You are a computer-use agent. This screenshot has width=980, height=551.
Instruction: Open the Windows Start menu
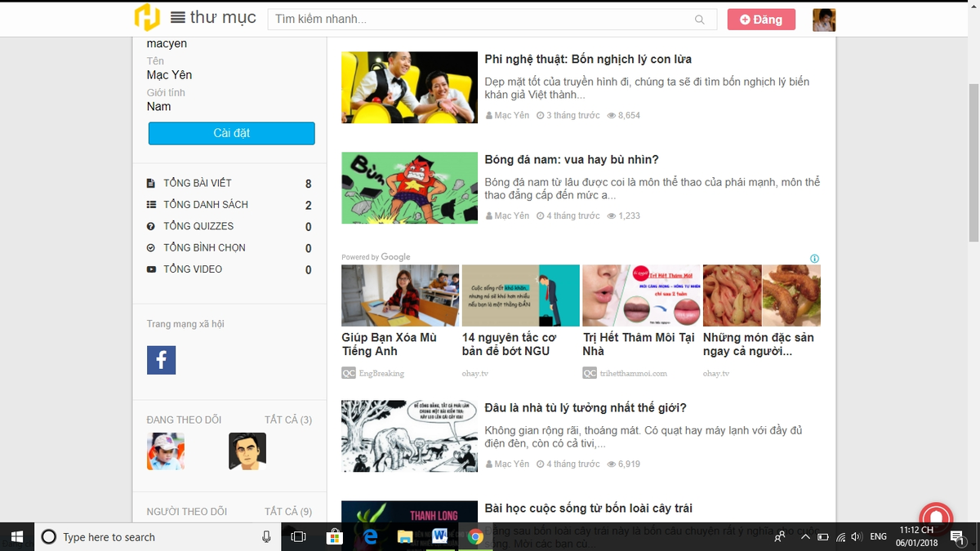(16, 536)
